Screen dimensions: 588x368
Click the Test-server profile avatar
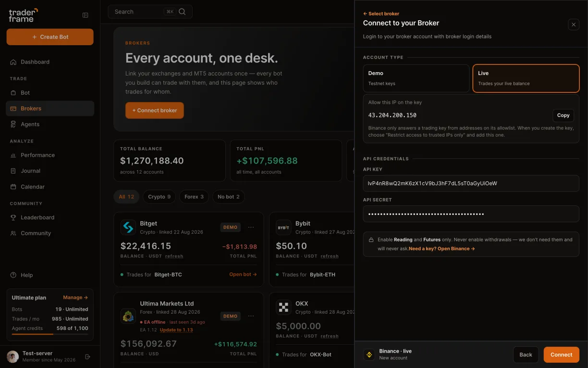[12, 356]
